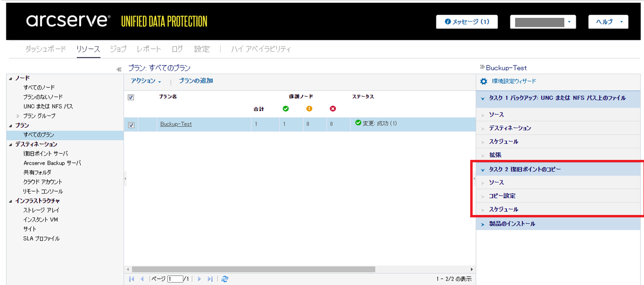Switch to レポート tab
Screen dimensions: 644x285
click(149, 49)
